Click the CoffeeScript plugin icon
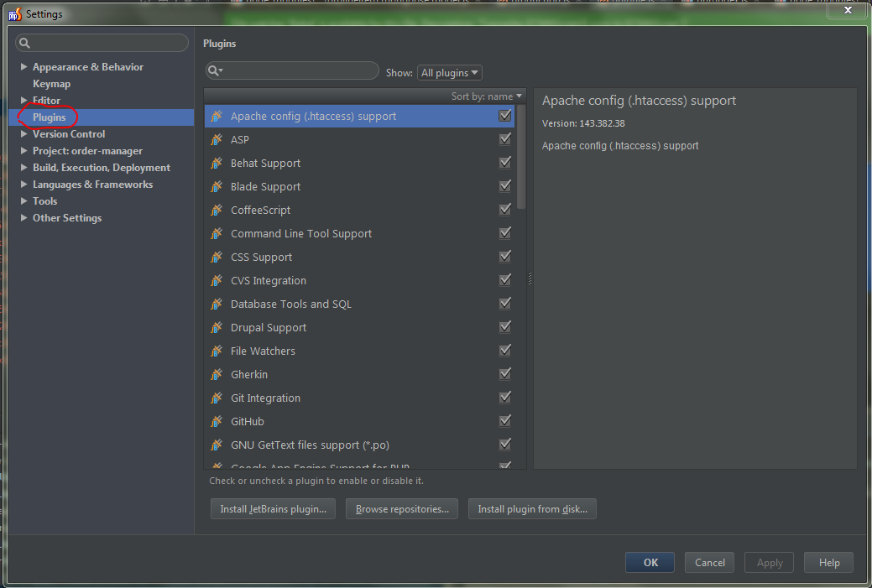The image size is (872, 588). pyautogui.click(x=217, y=210)
